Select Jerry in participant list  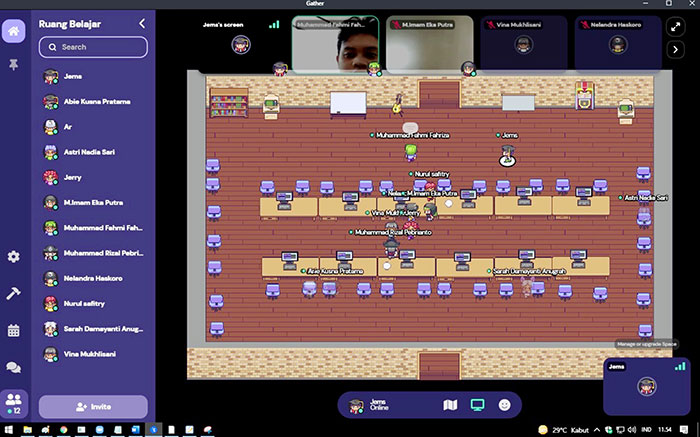[x=93, y=177]
